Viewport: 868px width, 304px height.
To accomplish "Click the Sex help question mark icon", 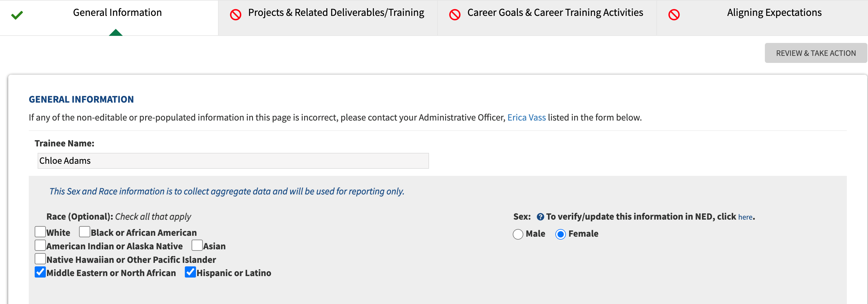I will coord(540,217).
